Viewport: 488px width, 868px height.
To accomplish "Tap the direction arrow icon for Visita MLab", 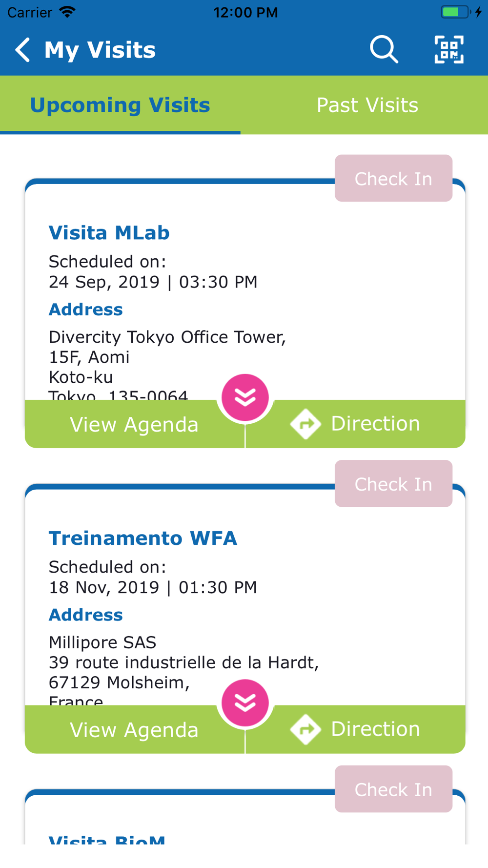I will point(305,424).
